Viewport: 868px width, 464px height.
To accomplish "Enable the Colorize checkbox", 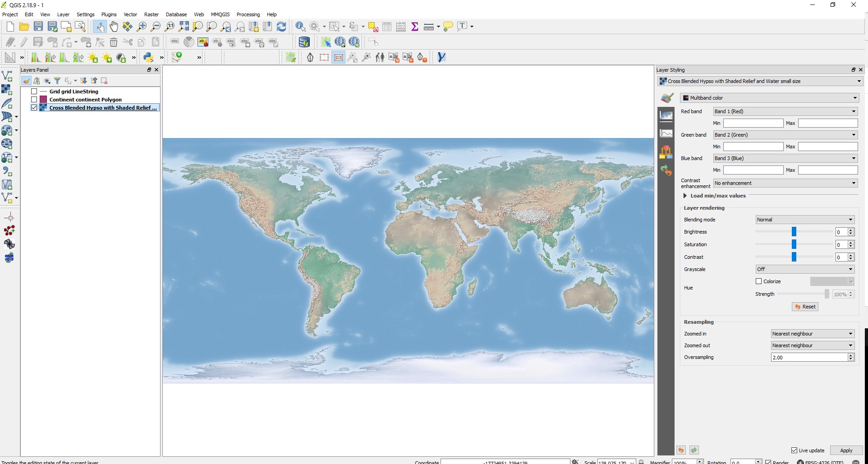I will (x=758, y=281).
